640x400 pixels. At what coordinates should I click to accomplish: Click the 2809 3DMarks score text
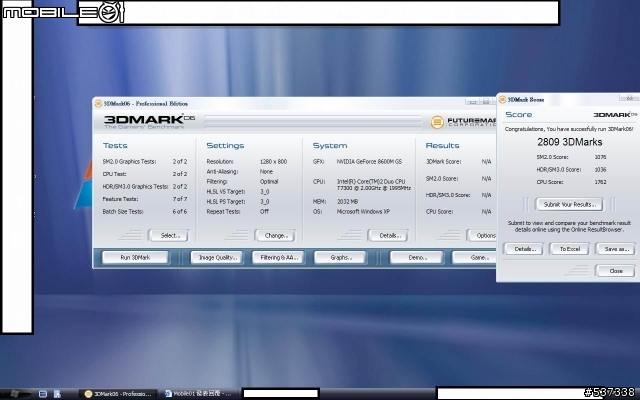[x=569, y=142]
